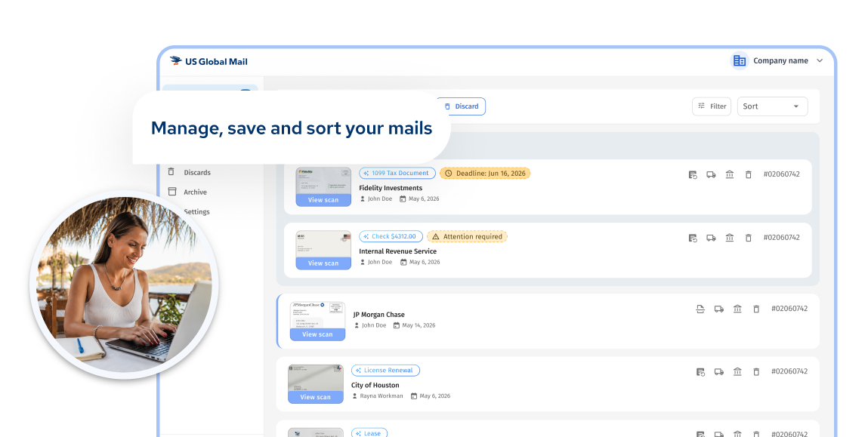Click the trash icon in JP Morgan Chase row

[x=756, y=309]
